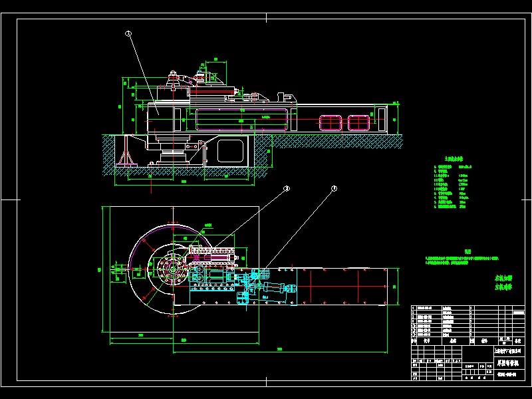Screen dimensions: 532x399
Task: Click the company name cell in title block
Action: [508, 351]
